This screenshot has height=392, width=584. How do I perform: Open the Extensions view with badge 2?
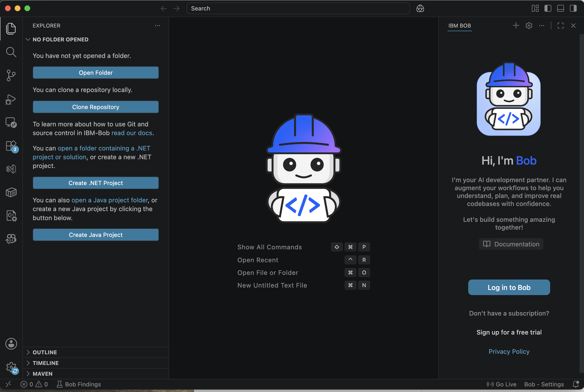(11, 146)
